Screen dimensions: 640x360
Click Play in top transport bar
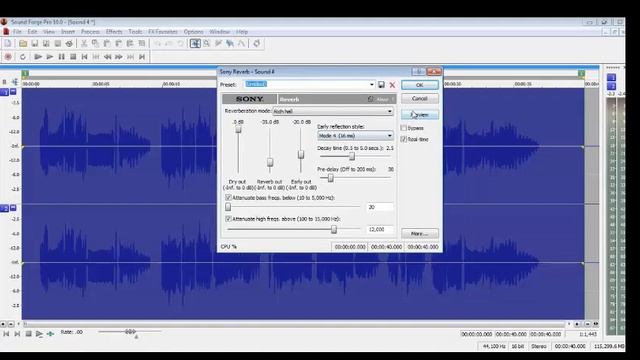[50, 57]
